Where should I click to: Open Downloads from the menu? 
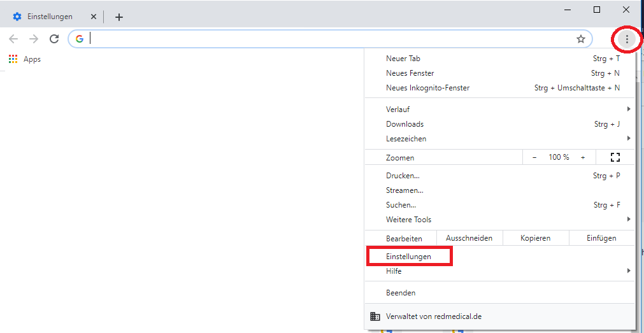[404, 124]
